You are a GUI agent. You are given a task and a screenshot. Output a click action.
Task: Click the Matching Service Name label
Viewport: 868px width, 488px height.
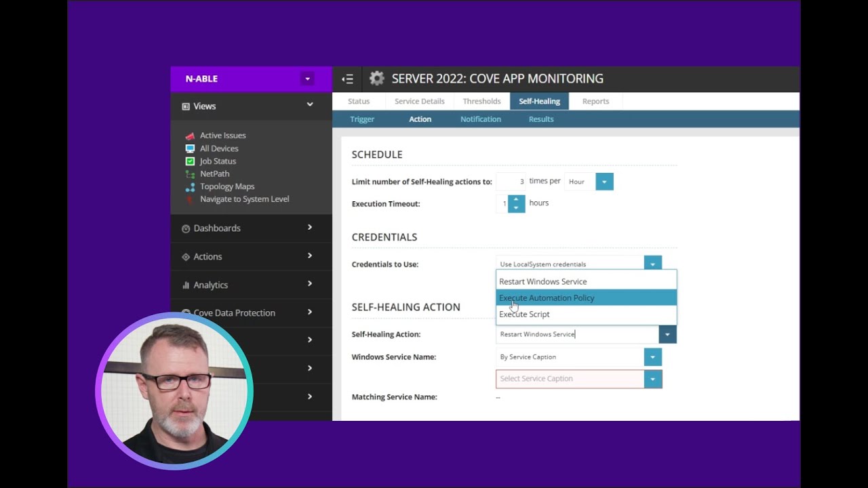(x=394, y=397)
